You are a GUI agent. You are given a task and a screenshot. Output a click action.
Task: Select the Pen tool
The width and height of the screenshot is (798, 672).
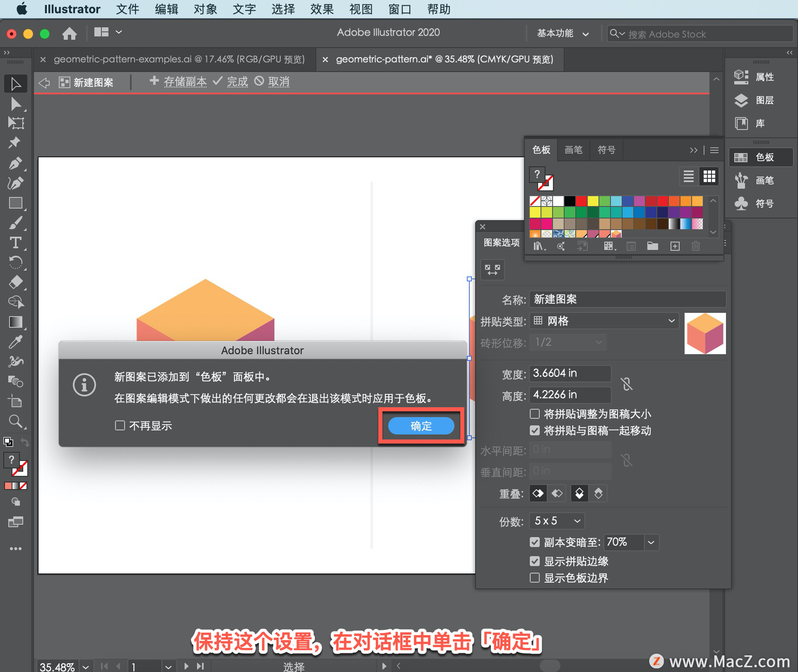pyautogui.click(x=16, y=163)
